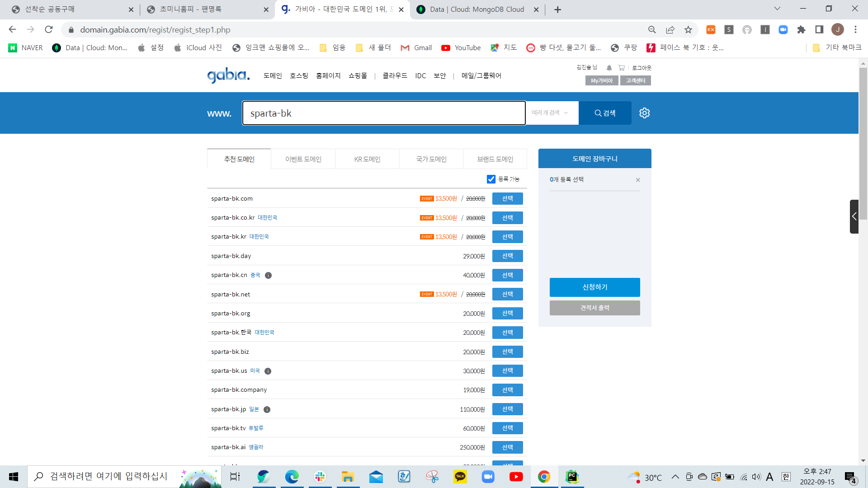Image resolution: width=868 pixels, height=488 pixels.
Task: Open Slack from the taskbar
Action: pos(320,477)
